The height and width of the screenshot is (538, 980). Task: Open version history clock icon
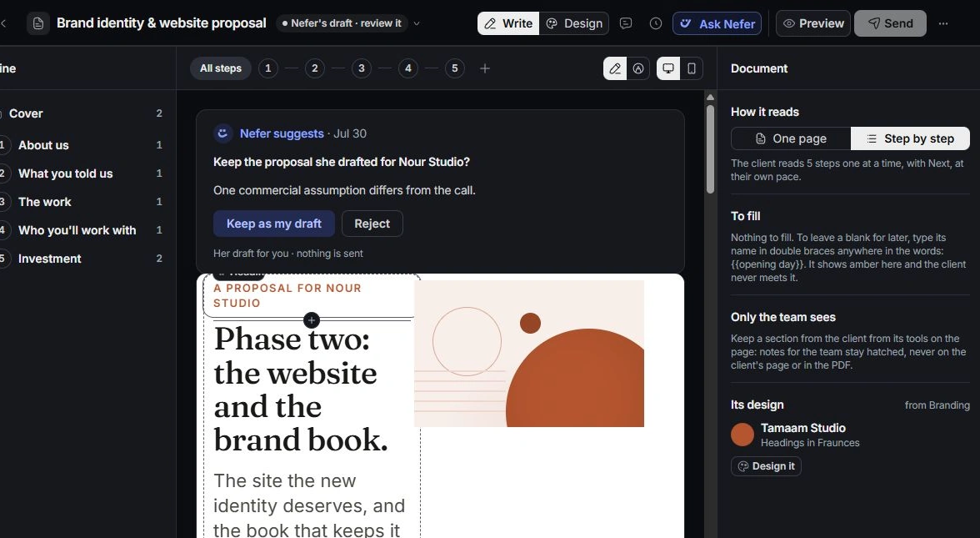656,23
